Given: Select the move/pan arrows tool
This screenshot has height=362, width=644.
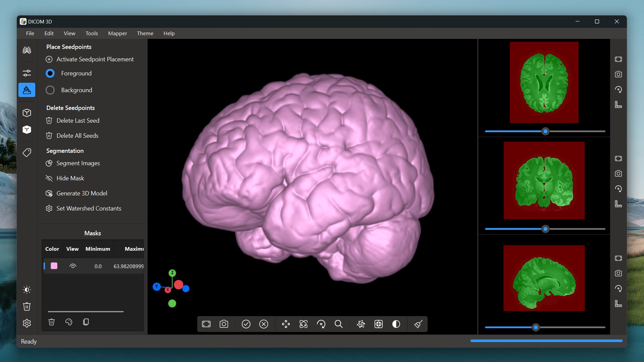Looking at the screenshot, I should [x=286, y=324].
